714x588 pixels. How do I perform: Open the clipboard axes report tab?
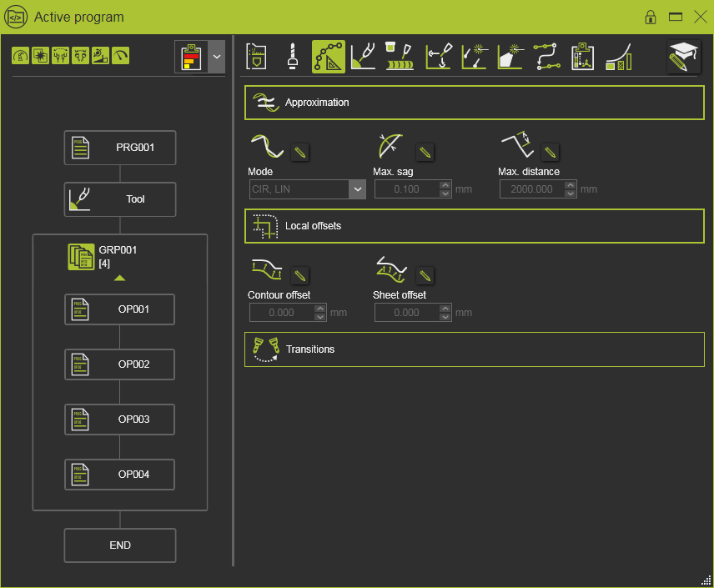[x=583, y=57]
